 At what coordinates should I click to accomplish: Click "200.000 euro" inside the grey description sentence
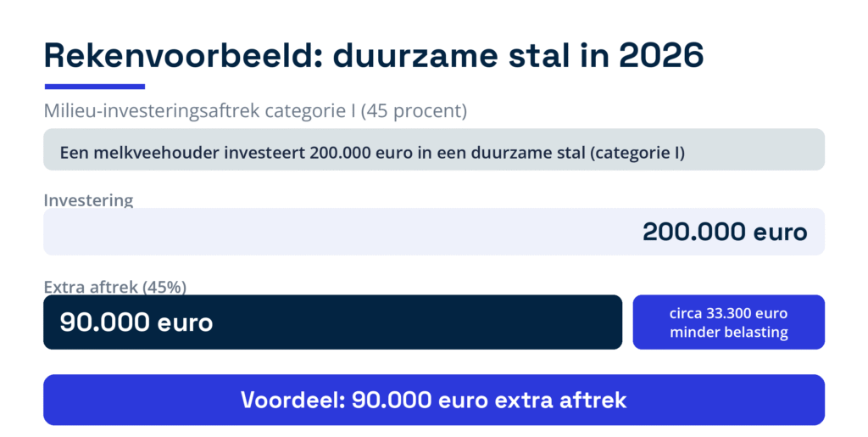361,152
